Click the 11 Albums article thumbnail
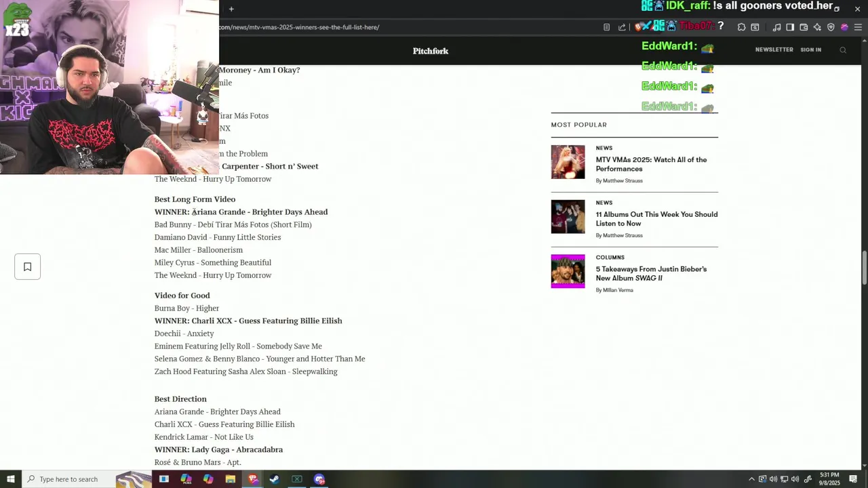868x488 pixels. (568, 217)
